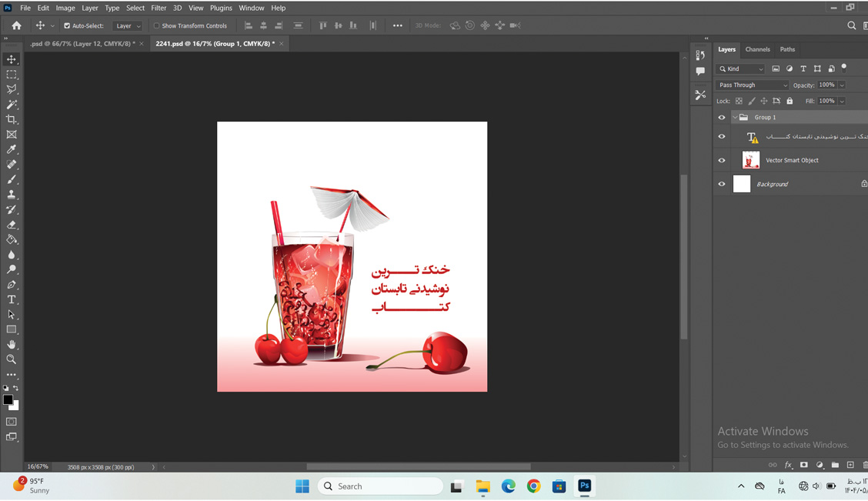Select the Magic Wand tool
This screenshot has height=501, width=868.
(x=11, y=104)
